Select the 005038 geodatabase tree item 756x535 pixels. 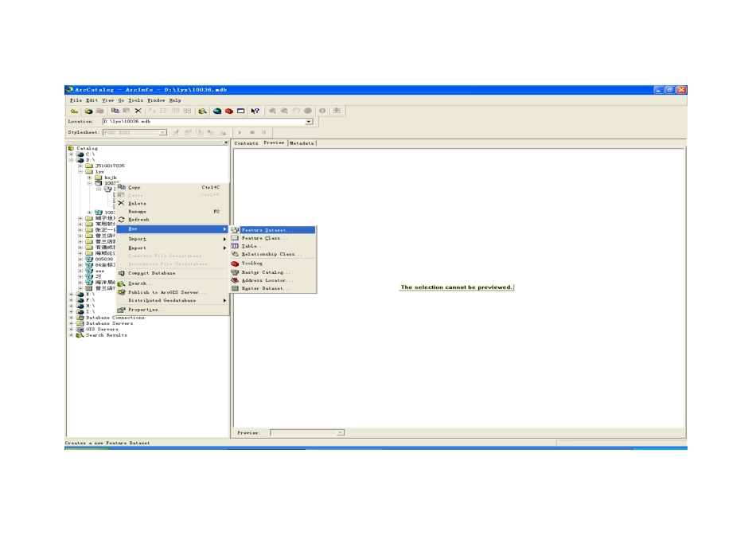103,260
